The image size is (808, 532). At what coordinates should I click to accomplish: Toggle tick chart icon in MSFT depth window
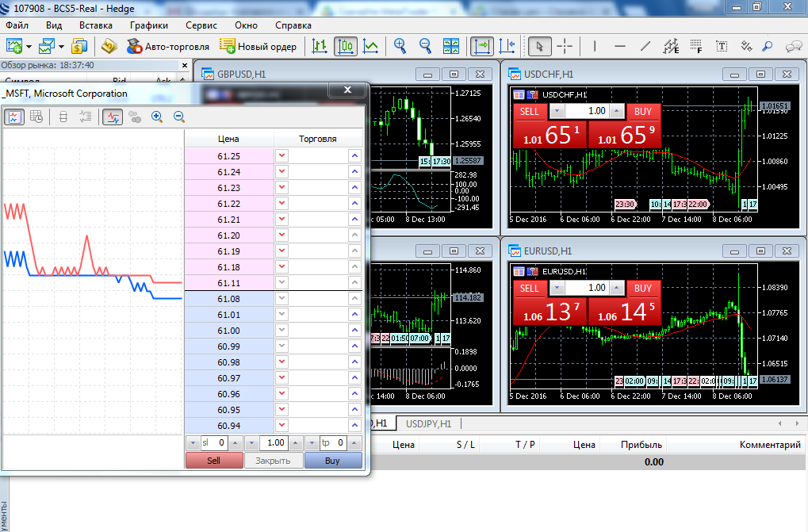tap(14, 117)
